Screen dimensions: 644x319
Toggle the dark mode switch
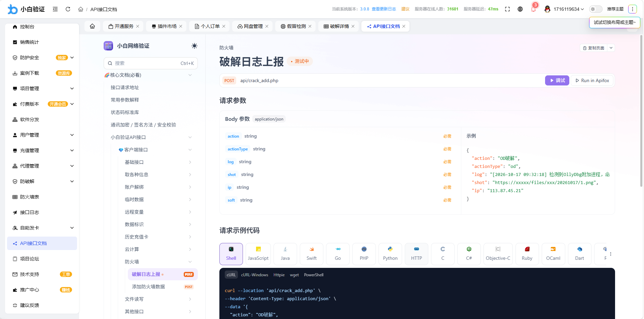point(596,9)
